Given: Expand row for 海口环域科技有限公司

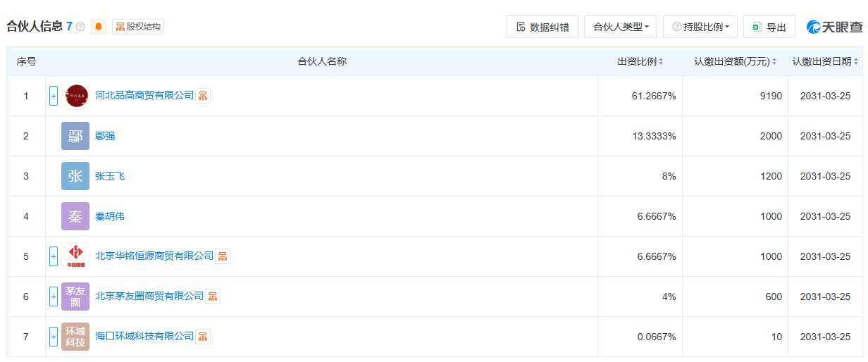Looking at the screenshot, I should click(x=54, y=337).
